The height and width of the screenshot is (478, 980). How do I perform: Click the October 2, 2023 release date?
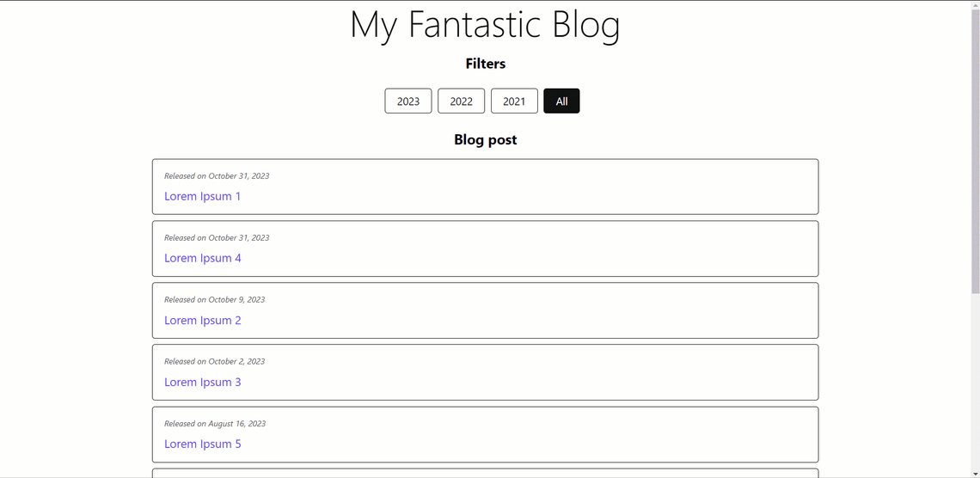point(214,361)
